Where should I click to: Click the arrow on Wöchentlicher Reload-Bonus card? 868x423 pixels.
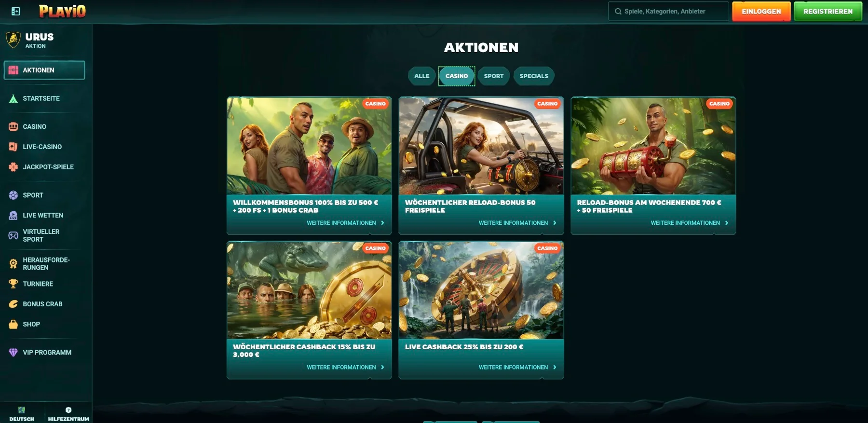[555, 223]
